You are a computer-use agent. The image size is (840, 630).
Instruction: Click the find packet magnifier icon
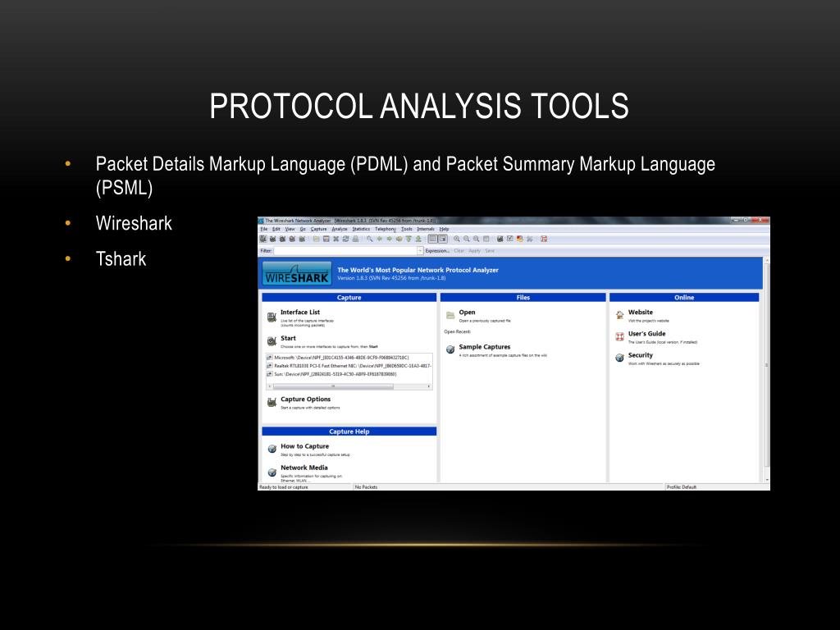click(370, 239)
